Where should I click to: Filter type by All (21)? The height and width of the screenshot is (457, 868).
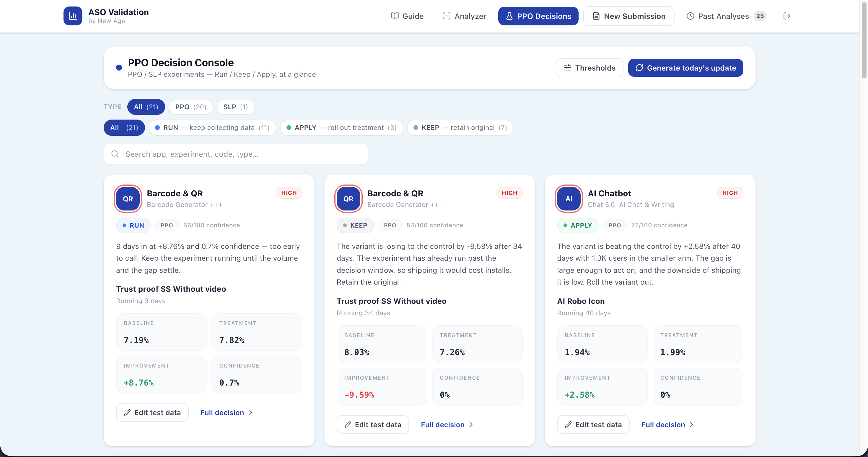pyautogui.click(x=146, y=107)
